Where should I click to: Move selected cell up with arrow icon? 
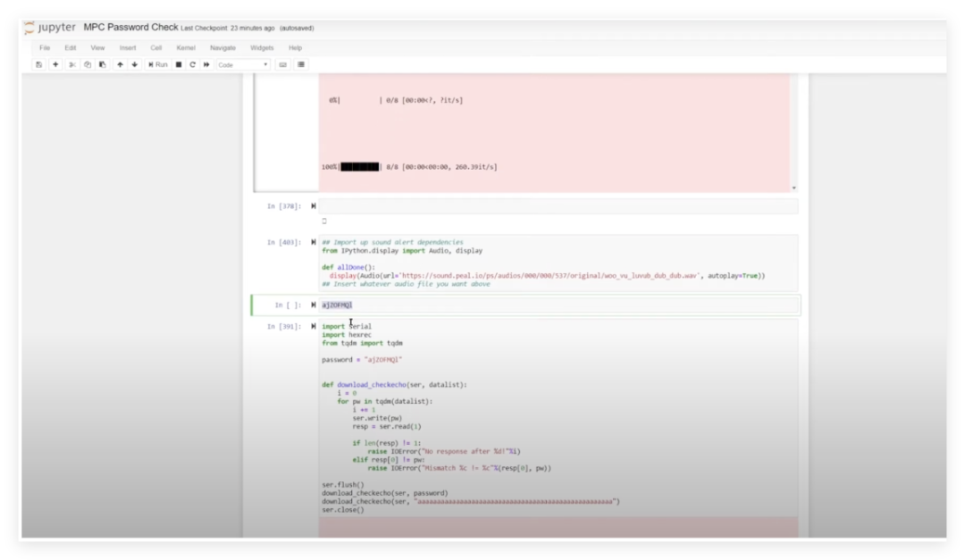(x=121, y=64)
